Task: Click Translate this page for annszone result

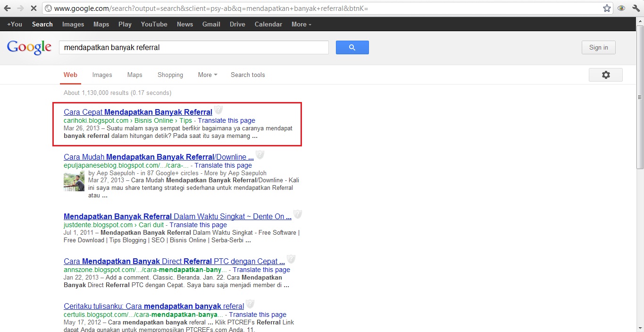Action: point(261,270)
